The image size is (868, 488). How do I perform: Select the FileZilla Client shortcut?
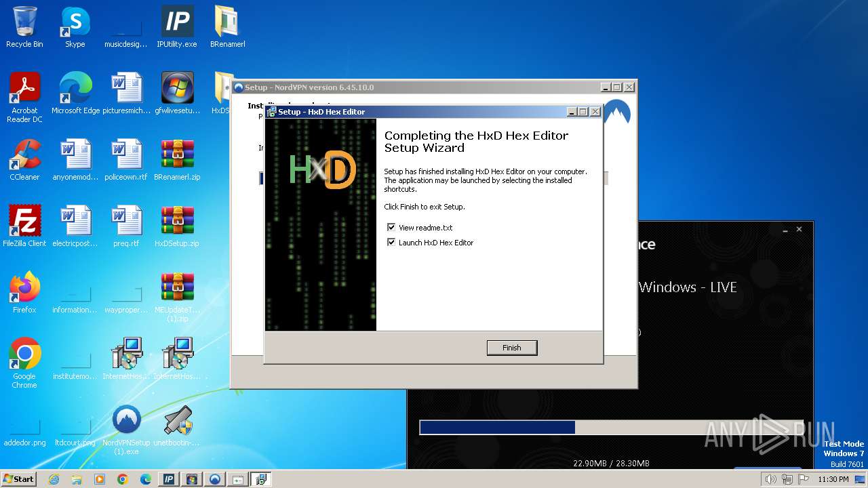24,226
